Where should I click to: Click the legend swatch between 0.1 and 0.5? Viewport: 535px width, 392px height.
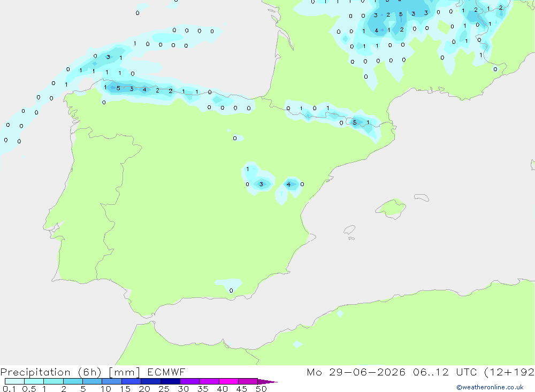pyautogui.click(x=14, y=381)
